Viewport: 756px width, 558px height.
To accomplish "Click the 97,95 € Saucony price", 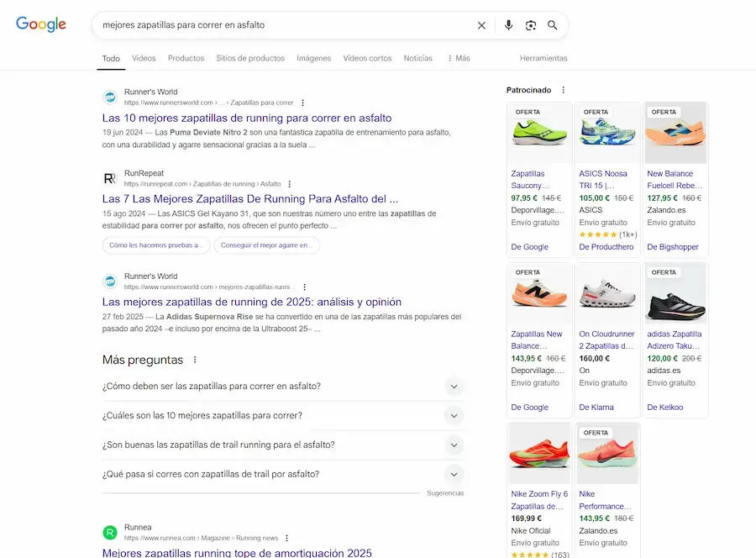I will (524, 198).
